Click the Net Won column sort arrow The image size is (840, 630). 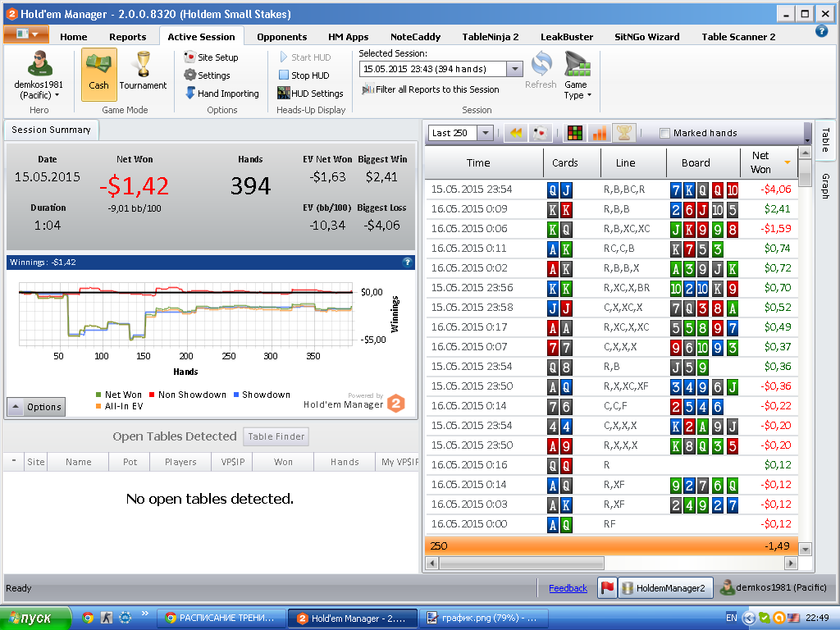[787, 162]
